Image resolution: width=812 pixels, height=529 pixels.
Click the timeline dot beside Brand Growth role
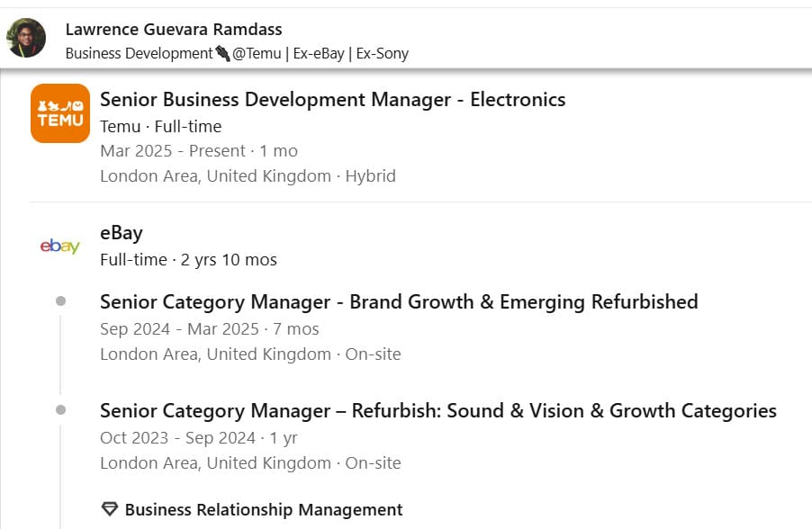click(60, 301)
